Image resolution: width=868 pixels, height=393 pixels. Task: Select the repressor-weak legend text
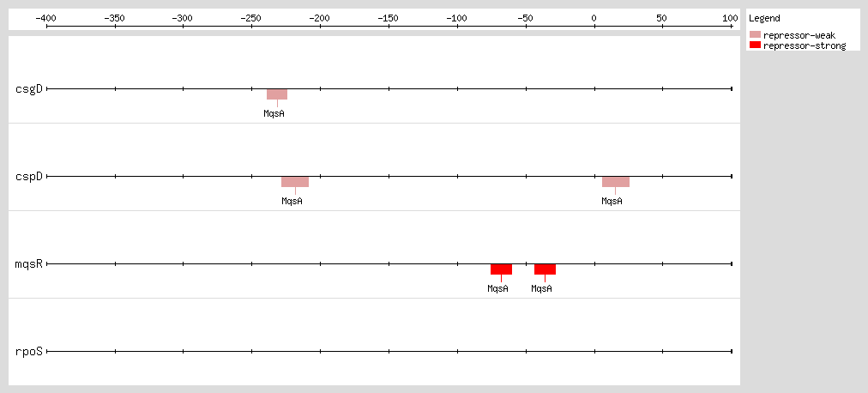[x=799, y=35]
